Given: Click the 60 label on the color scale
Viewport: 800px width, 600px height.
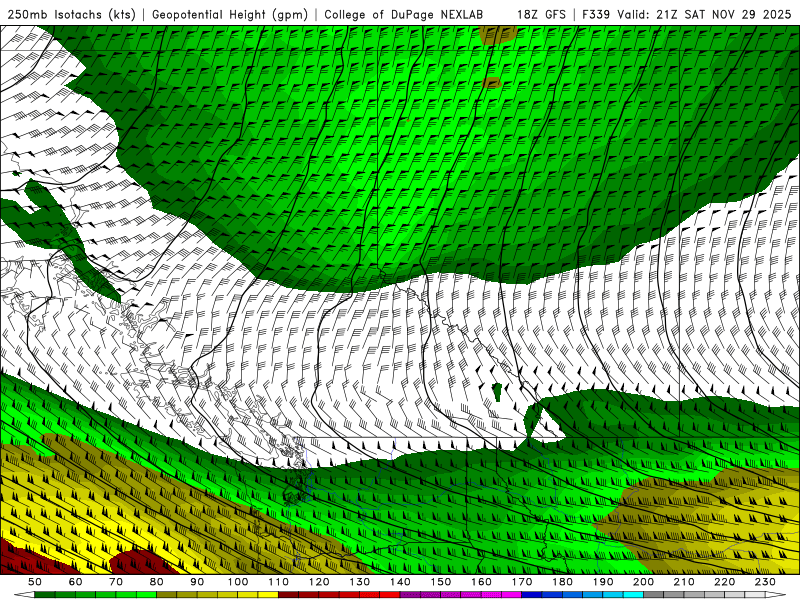Looking at the screenshot, I should pos(75,582).
